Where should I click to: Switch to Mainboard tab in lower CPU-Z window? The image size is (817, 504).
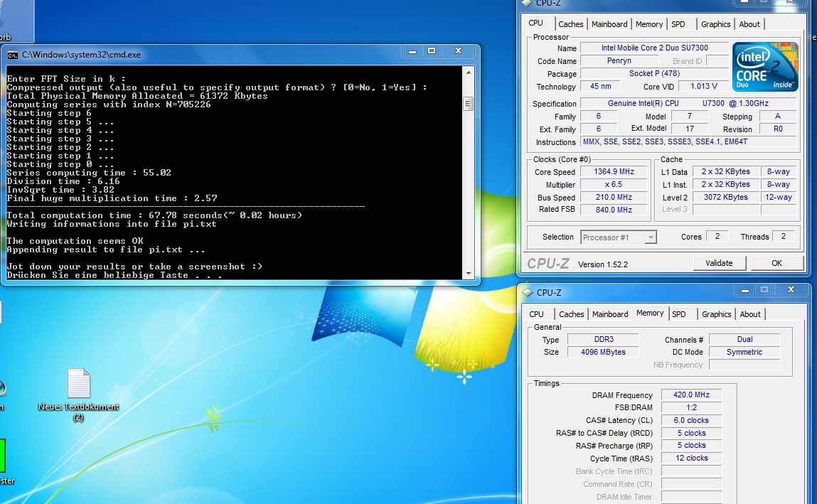click(609, 314)
